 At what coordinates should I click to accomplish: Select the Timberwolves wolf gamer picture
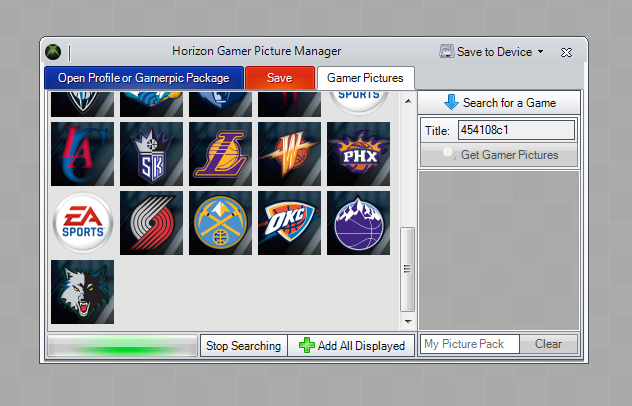[x=82, y=292]
